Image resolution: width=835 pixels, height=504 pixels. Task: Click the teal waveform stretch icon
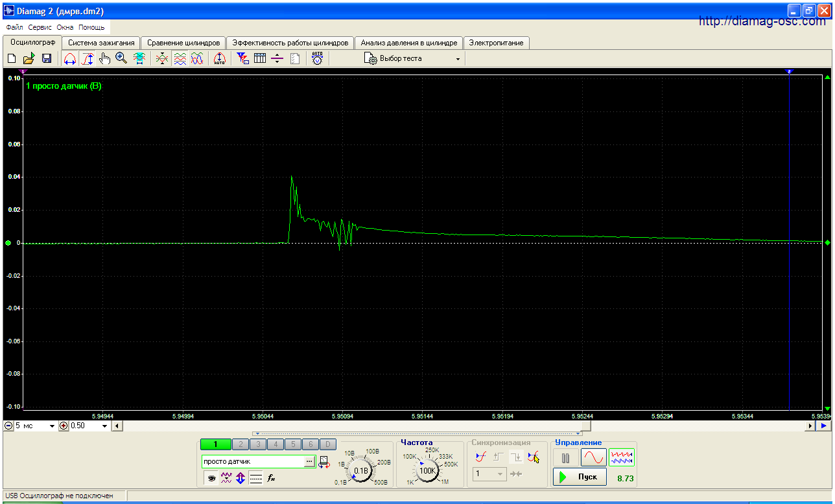click(x=139, y=58)
